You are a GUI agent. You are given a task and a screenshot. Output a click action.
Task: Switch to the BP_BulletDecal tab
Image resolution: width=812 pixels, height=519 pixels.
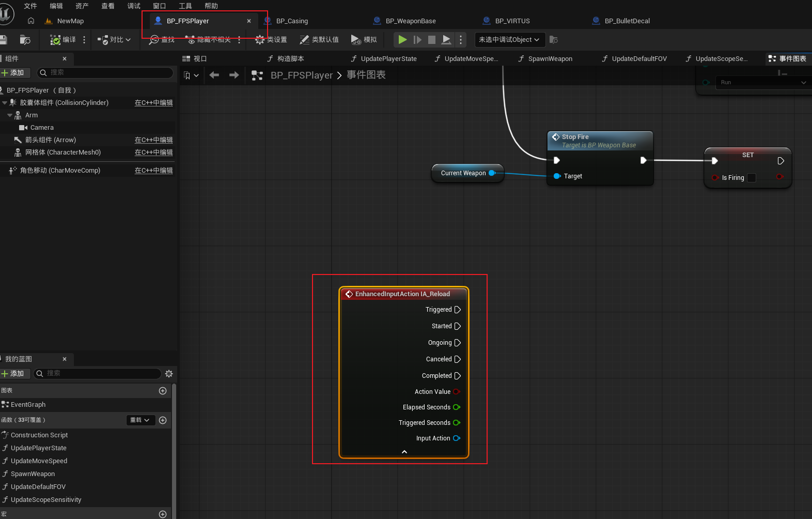pyautogui.click(x=627, y=21)
